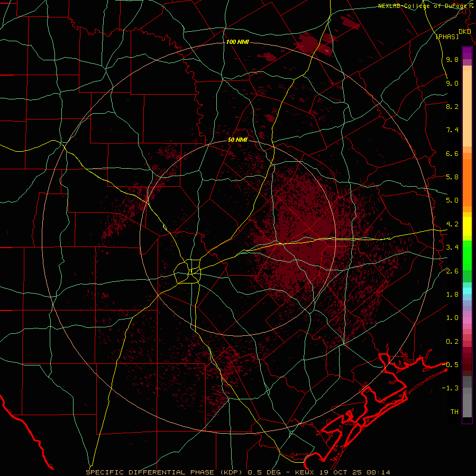
Task: Click the 4.2 legend value
Action: [452, 224]
